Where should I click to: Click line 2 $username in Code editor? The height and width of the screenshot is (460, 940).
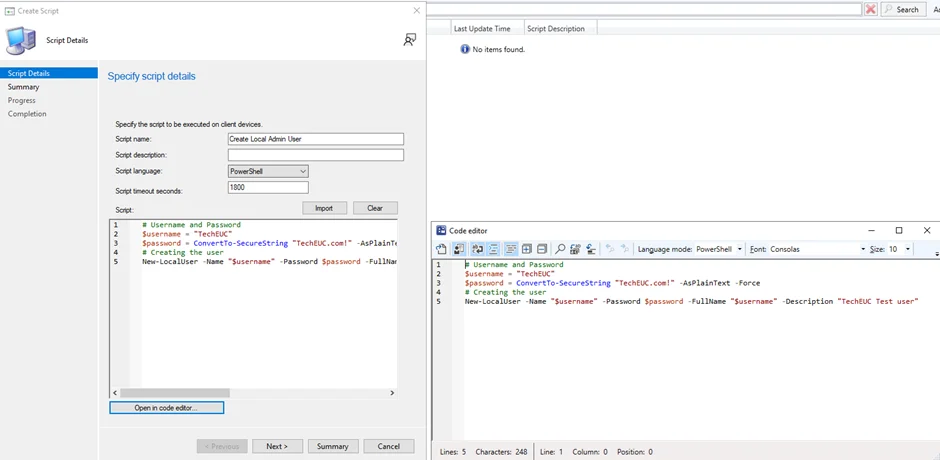click(510, 273)
